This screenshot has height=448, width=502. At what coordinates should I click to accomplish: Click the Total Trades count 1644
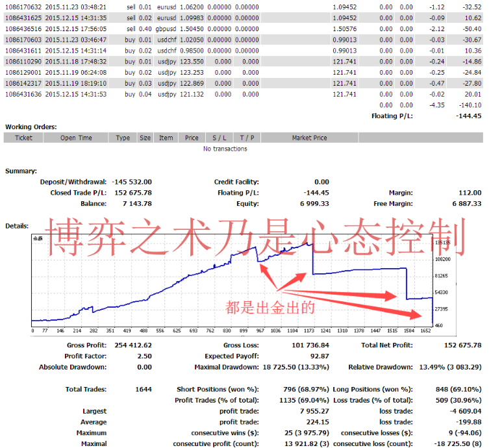click(144, 390)
